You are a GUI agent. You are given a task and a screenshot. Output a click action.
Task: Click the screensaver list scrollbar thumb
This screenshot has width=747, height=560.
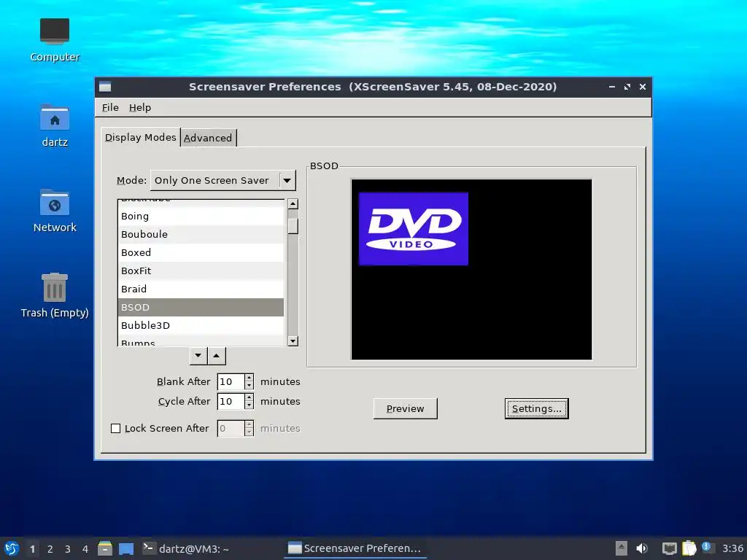(293, 226)
